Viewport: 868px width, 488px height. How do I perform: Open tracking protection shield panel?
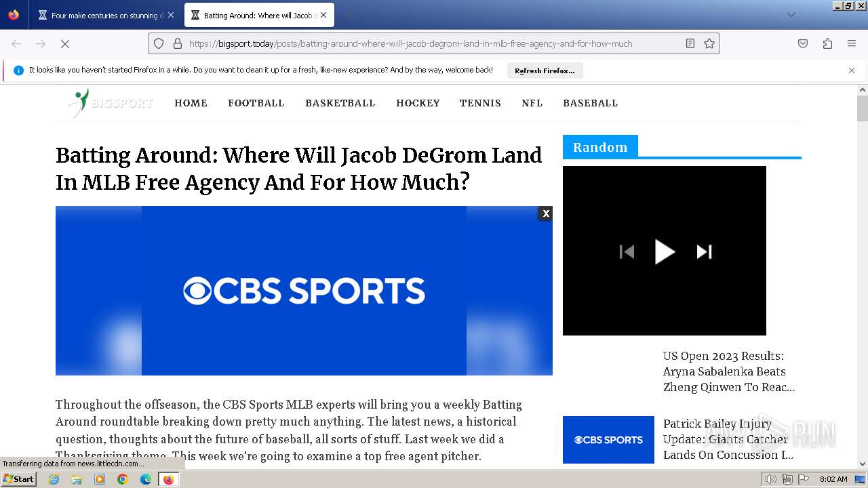159,43
